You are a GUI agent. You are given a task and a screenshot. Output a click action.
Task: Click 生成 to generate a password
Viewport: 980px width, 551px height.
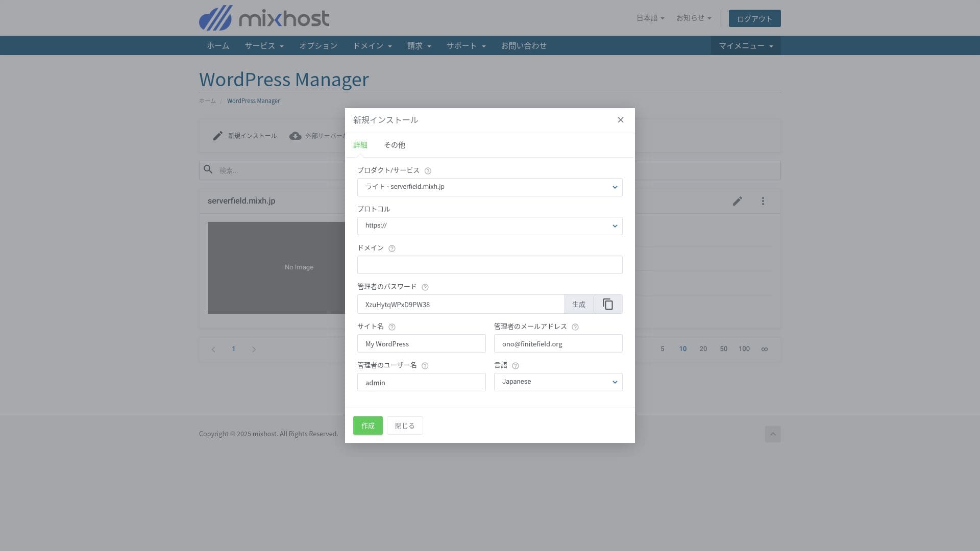pyautogui.click(x=578, y=304)
